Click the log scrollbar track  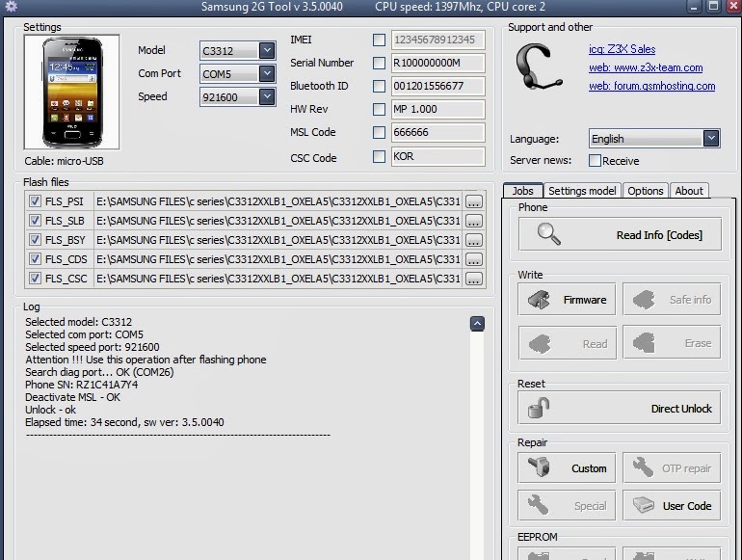477,445
